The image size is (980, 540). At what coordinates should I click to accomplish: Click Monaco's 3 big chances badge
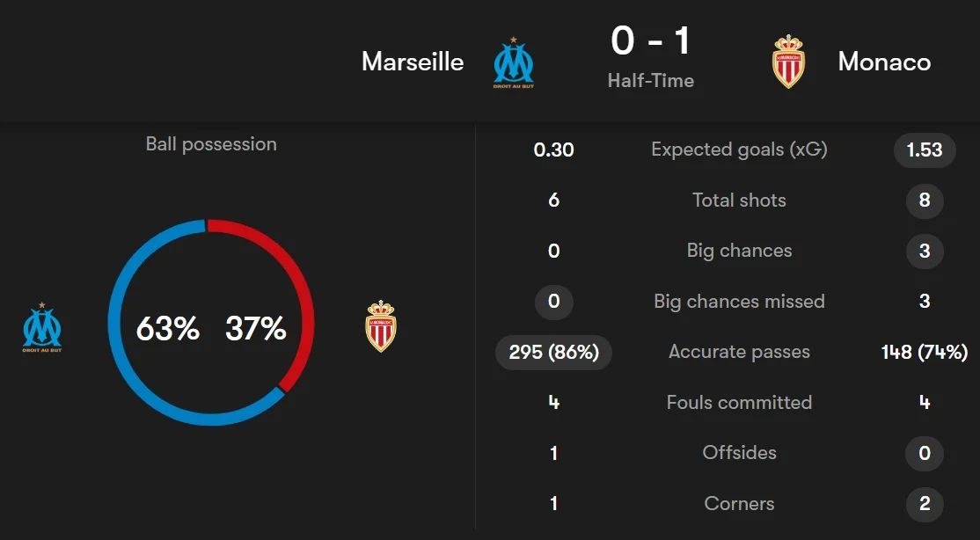click(x=925, y=251)
